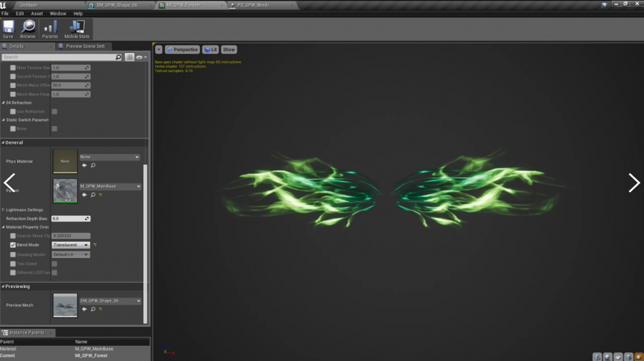644x361 pixels.
Task: Open the Asset menu
Action: (37, 14)
